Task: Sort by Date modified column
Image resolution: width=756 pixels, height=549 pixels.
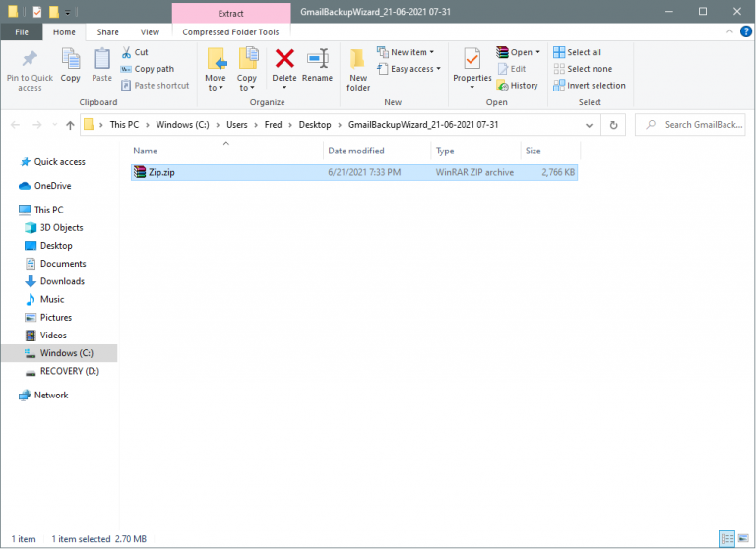Action: (377, 151)
